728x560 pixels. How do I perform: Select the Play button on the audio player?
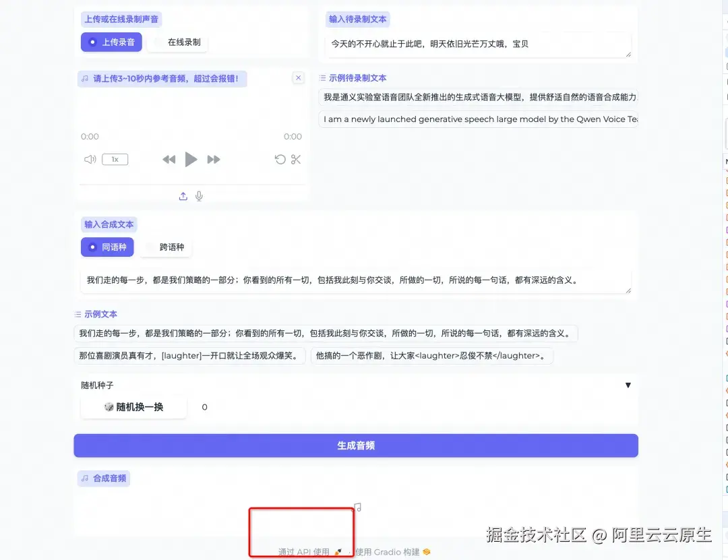191,160
